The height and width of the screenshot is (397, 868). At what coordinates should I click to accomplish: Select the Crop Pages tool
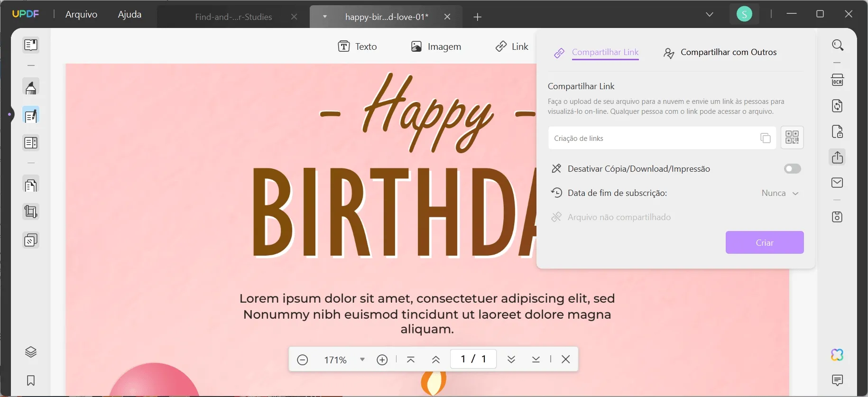click(31, 212)
